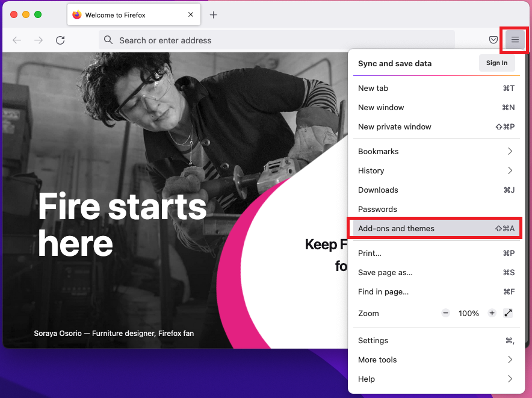This screenshot has height=398, width=532.
Task: Click the Firefox logo on the tab
Action: 77,14
